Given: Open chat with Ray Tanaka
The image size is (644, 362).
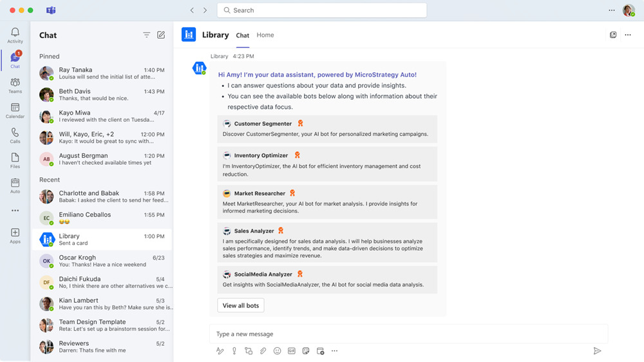Looking at the screenshot, I should [x=102, y=74].
